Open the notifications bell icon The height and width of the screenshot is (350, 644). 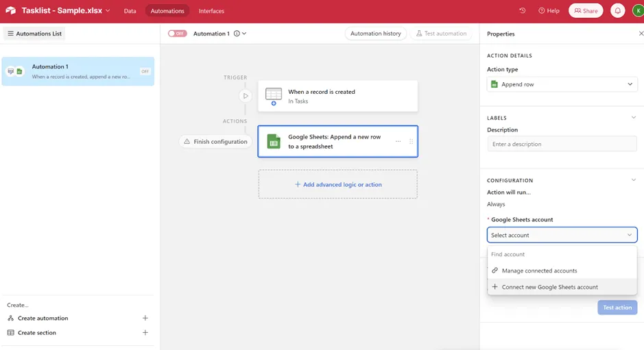click(618, 11)
